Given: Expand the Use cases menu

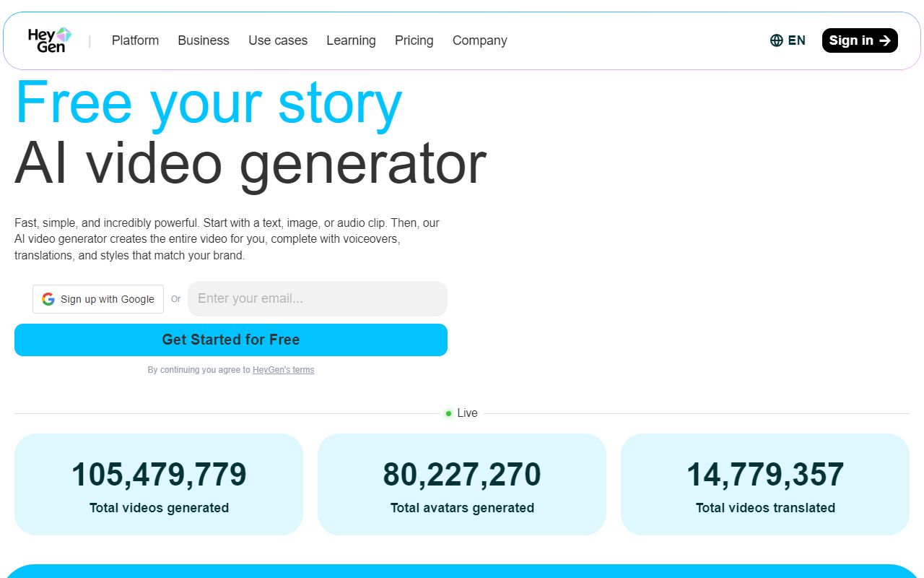Looking at the screenshot, I should click(x=278, y=40).
